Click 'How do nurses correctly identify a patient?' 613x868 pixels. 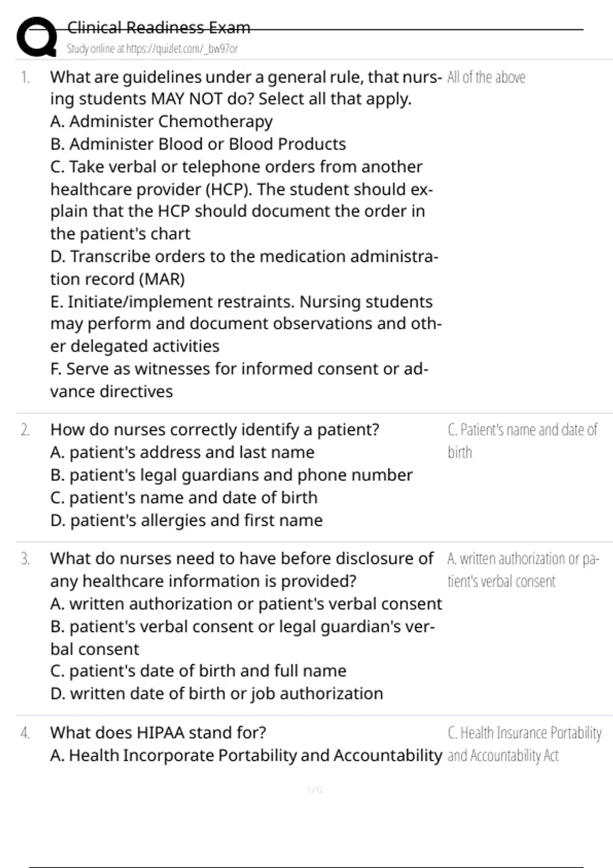[215, 430]
